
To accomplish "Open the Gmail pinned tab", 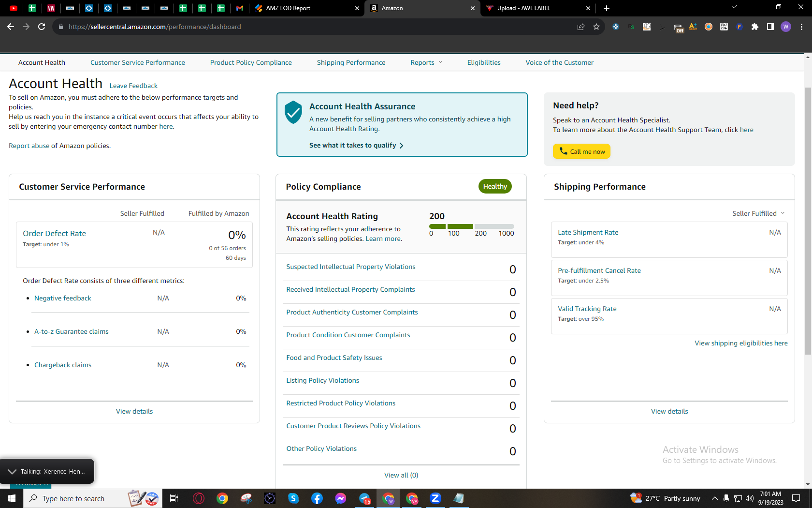I will [240, 8].
